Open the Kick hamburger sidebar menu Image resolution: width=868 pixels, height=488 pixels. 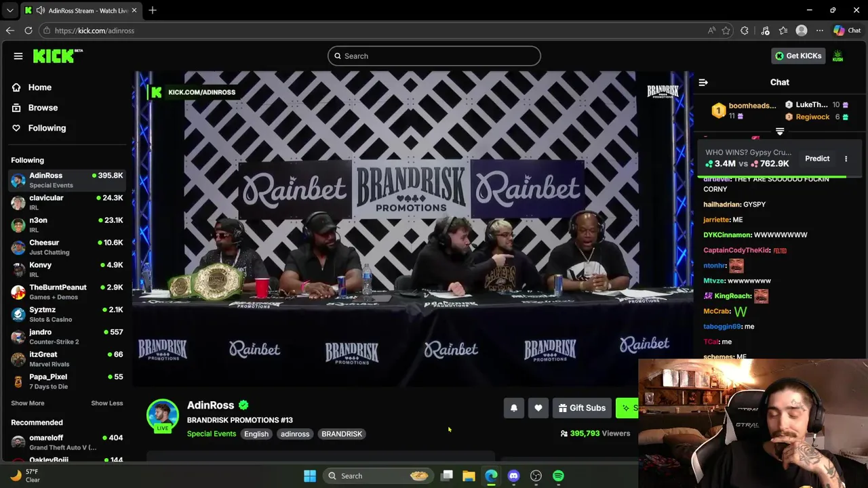pyautogui.click(x=18, y=56)
